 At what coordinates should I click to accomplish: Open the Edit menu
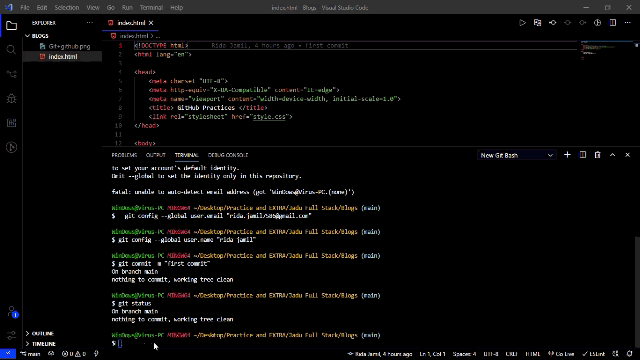coord(42,8)
